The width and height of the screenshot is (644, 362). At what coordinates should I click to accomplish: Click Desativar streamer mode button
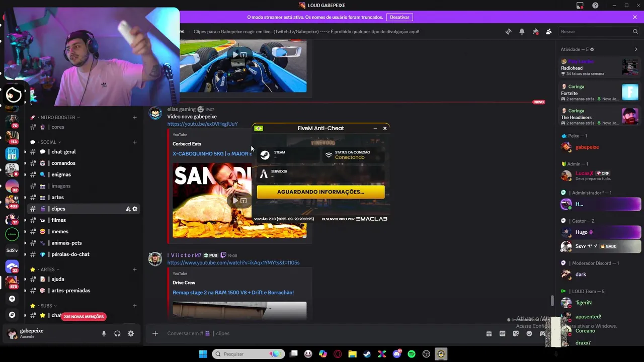(x=399, y=17)
